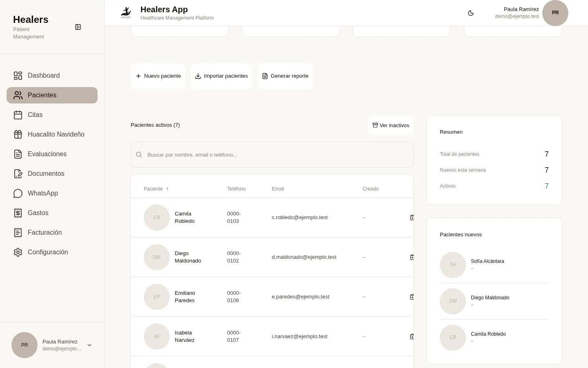Click the PR avatar in the header
This screenshot has height=368, width=588.
[x=555, y=13]
